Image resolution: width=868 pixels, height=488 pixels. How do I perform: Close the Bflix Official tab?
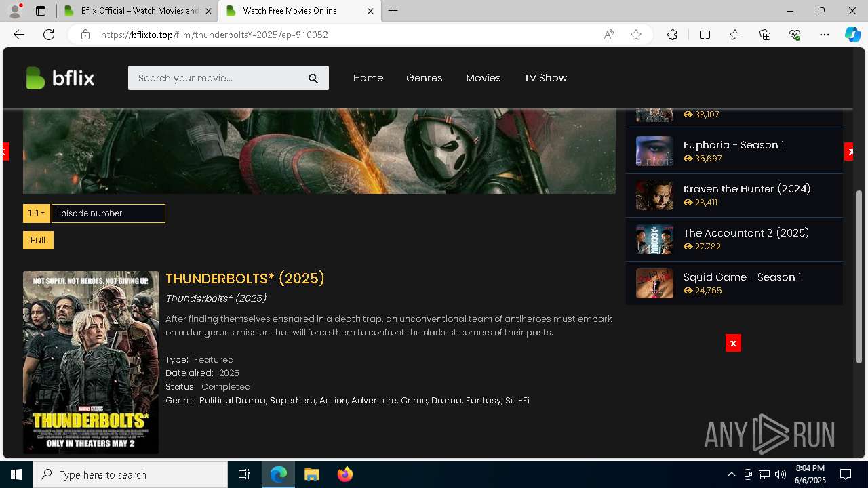208,11
